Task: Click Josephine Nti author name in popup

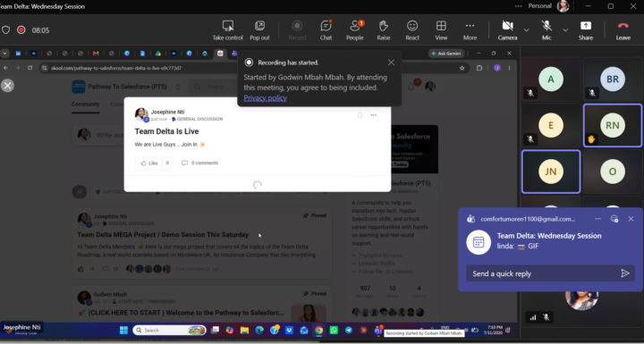Action: [x=167, y=112]
